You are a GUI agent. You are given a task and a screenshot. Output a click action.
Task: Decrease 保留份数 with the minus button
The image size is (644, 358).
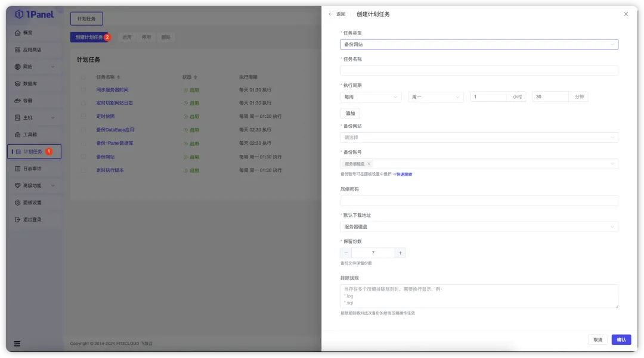[346, 253]
